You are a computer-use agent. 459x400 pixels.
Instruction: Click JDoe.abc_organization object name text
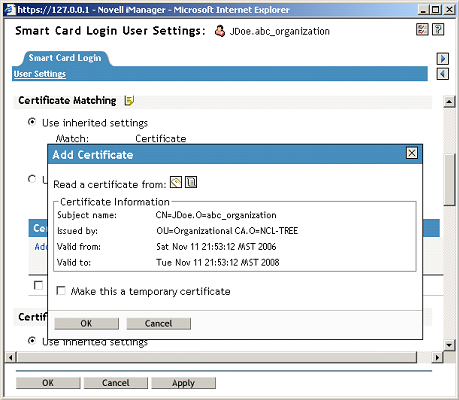tap(279, 31)
